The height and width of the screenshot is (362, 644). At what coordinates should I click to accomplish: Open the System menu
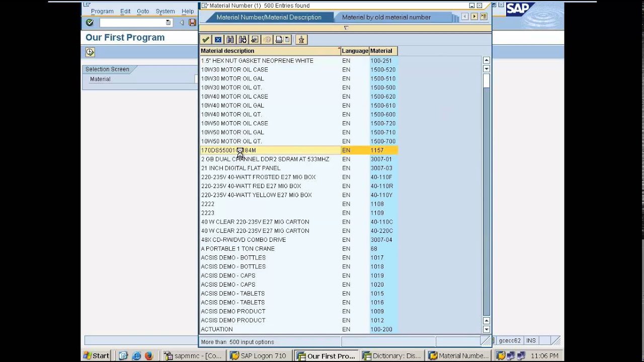pos(165,11)
